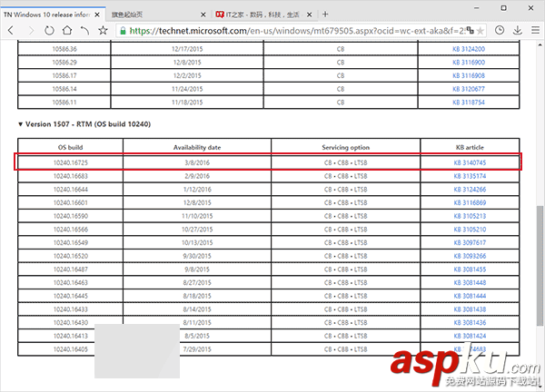Open KB 3081424 article link

tap(470, 336)
